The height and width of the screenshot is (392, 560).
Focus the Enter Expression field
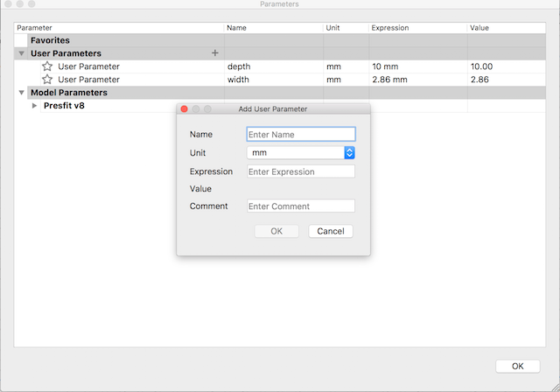pos(301,171)
